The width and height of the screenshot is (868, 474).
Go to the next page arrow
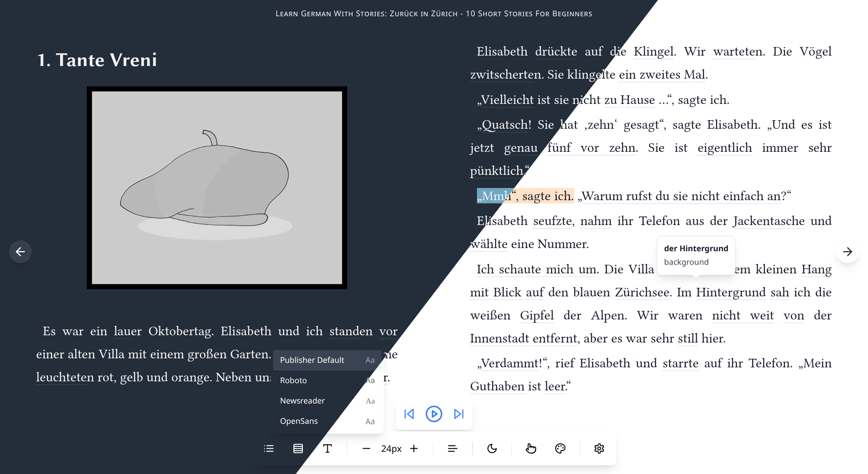[x=848, y=252]
